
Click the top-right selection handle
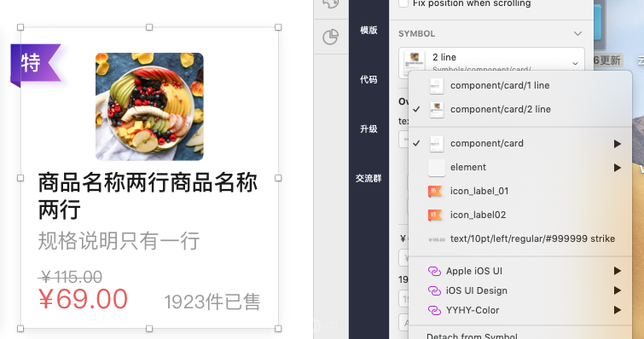coord(278,27)
